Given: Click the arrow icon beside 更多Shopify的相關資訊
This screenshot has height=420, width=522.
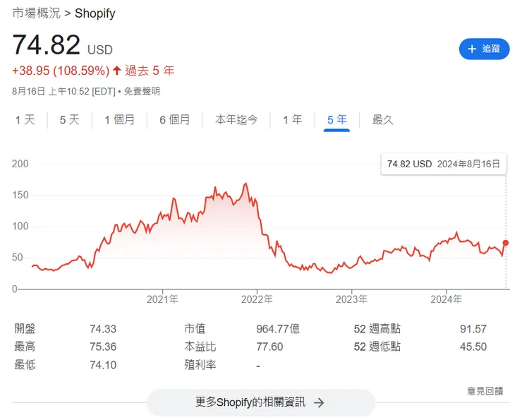Looking at the screenshot, I should point(319,402).
